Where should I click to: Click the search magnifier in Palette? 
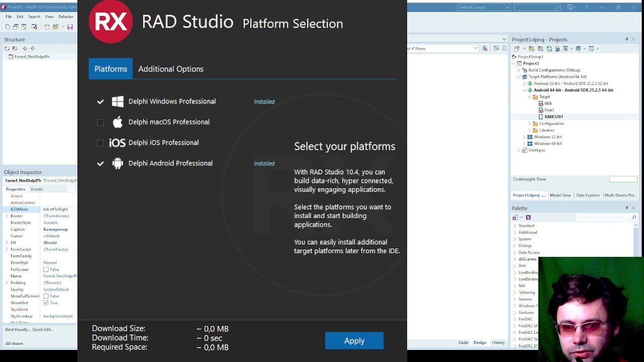click(634, 217)
